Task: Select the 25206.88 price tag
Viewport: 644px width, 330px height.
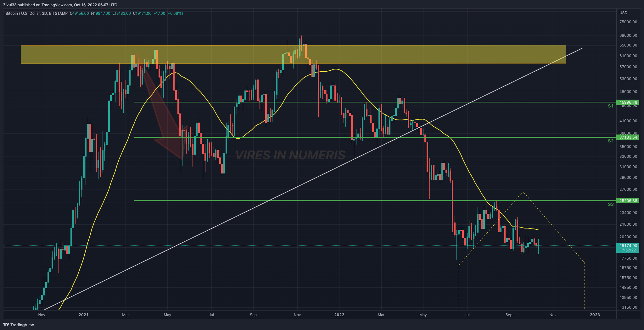Action: (x=628, y=201)
